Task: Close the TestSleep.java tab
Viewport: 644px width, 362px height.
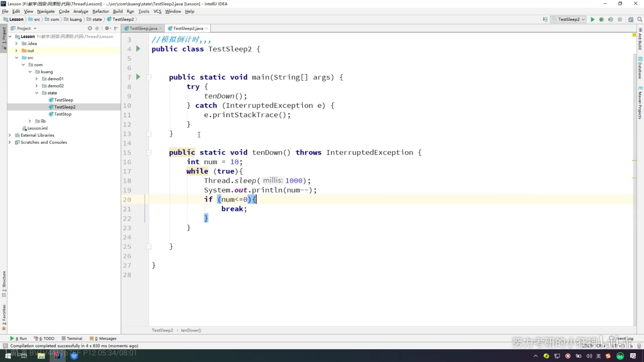Action: pos(160,29)
